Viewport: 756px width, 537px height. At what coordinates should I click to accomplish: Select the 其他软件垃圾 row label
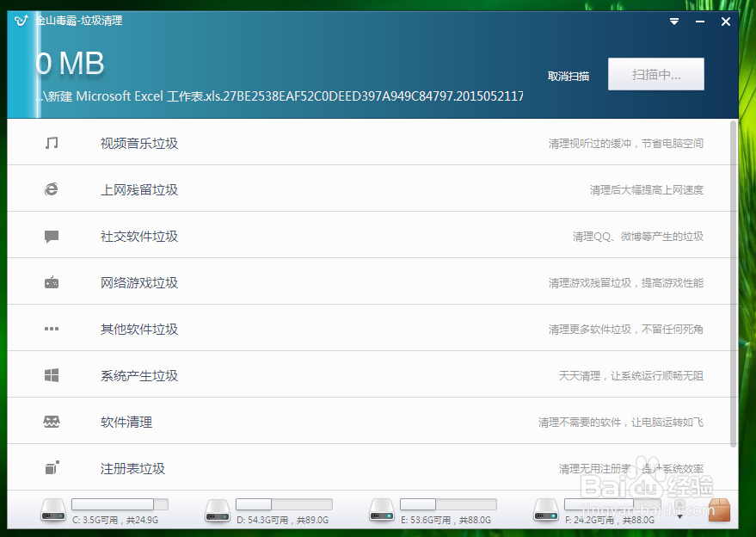coord(139,329)
